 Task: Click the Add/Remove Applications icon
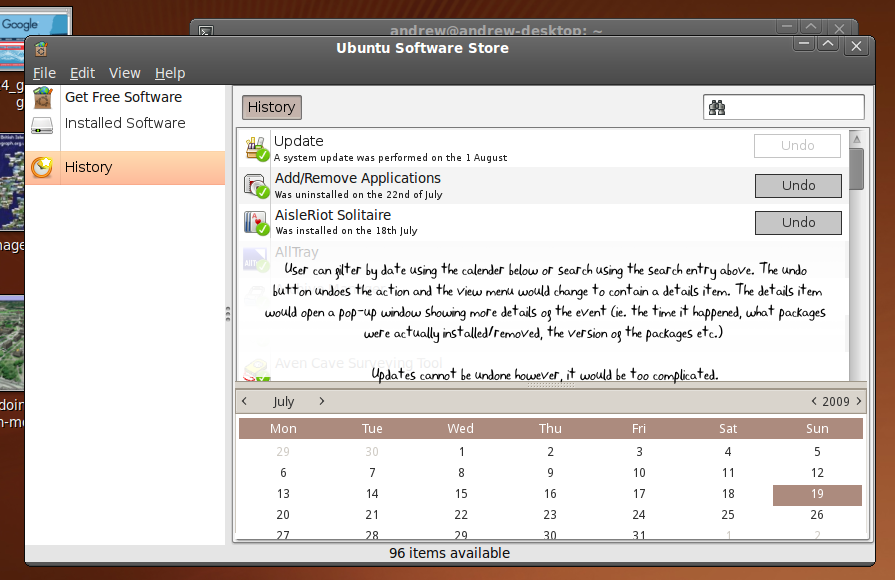[x=257, y=185]
